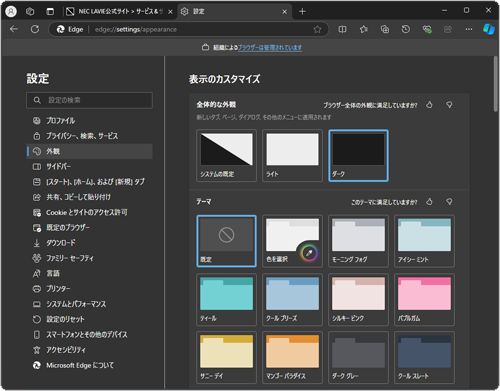Add page to favorites with star icon

pyautogui.click(x=317, y=29)
